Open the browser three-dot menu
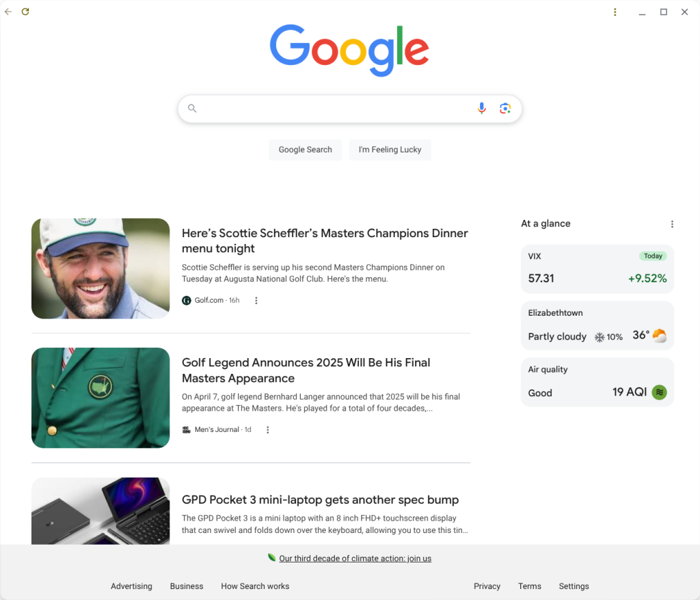The height and width of the screenshot is (600, 700). [615, 12]
